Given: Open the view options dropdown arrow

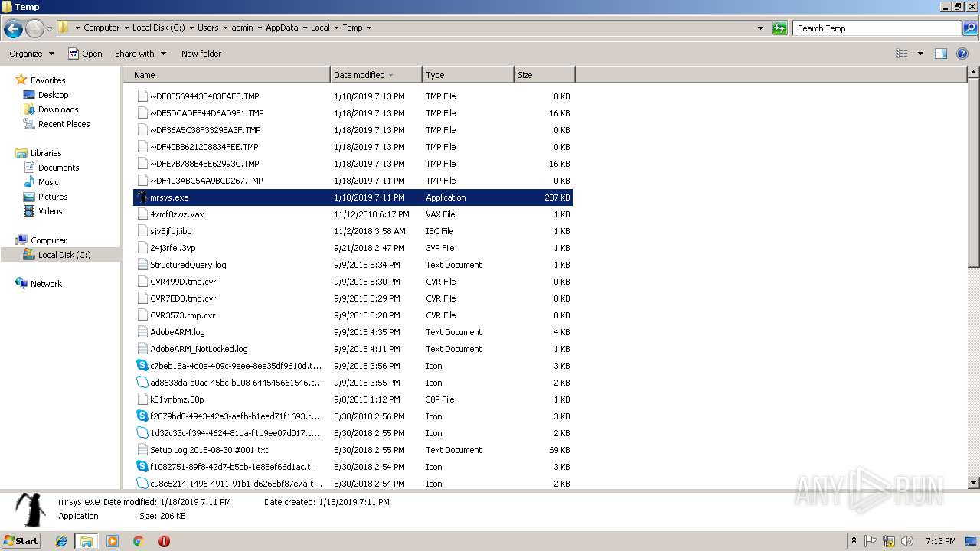Looking at the screenshot, I should [x=920, y=54].
